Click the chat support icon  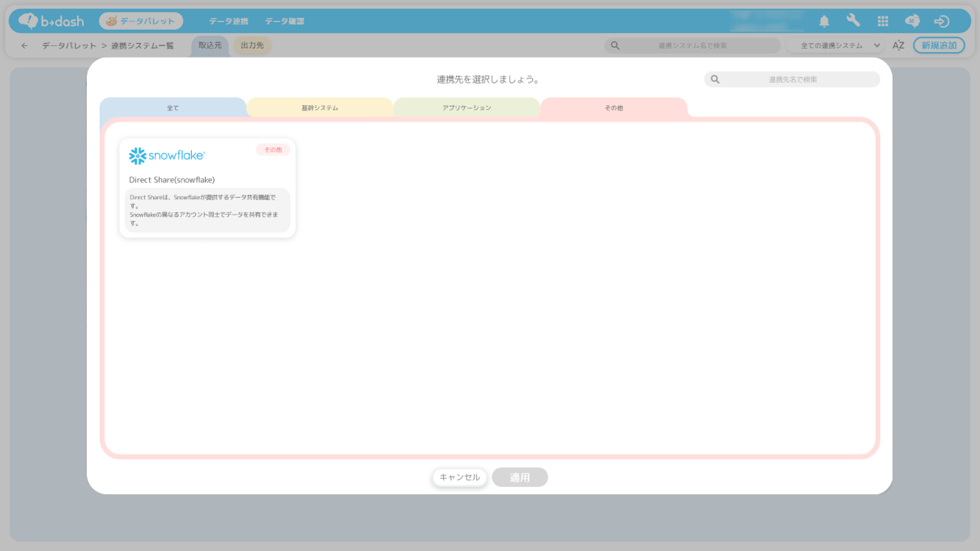[912, 21]
